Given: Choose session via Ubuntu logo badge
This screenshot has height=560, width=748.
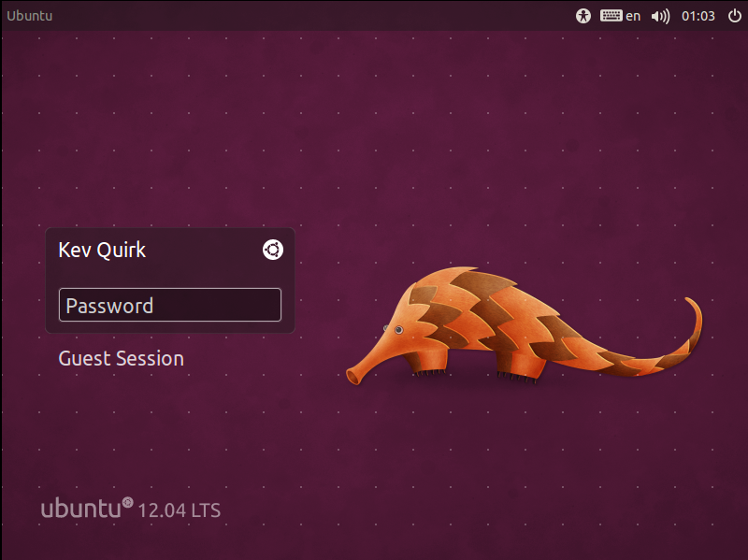Looking at the screenshot, I should coord(272,250).
